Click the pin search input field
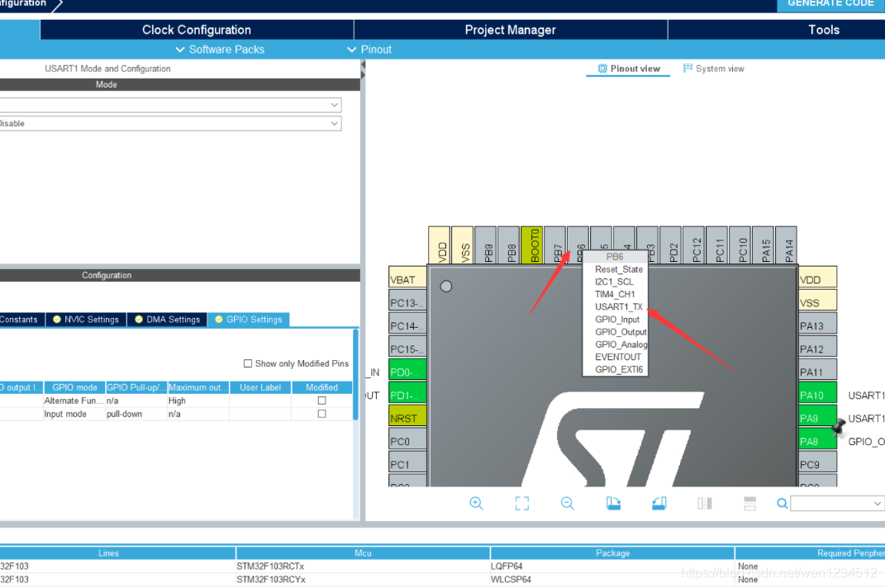This screenshot has width=885, height=588. 830,504
